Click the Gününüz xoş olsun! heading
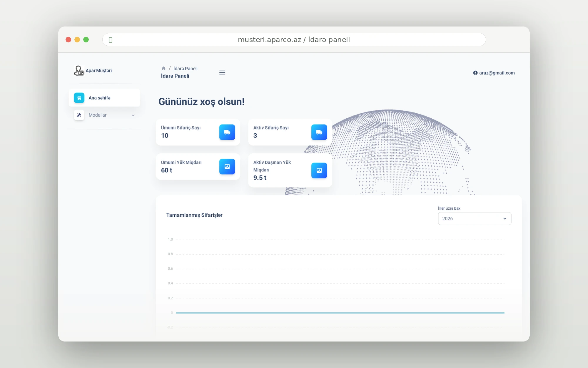 pos(201,102)
